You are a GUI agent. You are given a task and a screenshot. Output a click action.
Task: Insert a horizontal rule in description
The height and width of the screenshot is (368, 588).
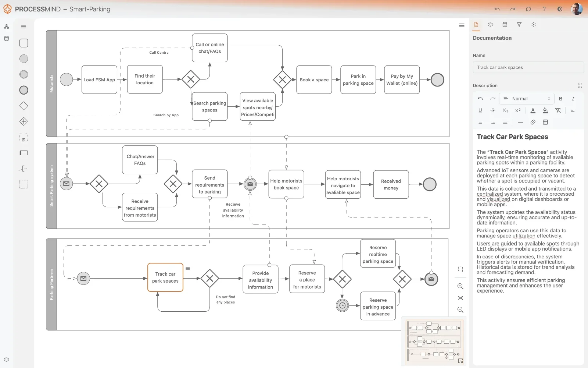[x=520, y=122]
